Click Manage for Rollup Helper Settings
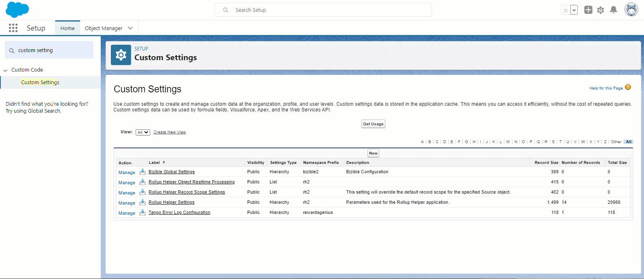This screenshot has width=644, height=279. tap(127, 203)
